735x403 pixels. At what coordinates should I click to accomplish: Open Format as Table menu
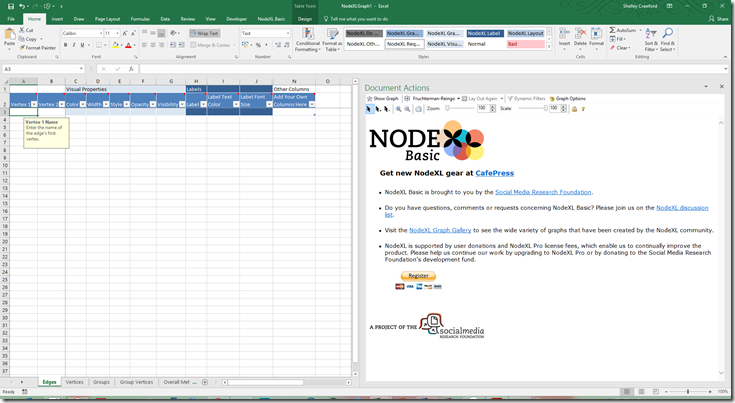[332, 39]
